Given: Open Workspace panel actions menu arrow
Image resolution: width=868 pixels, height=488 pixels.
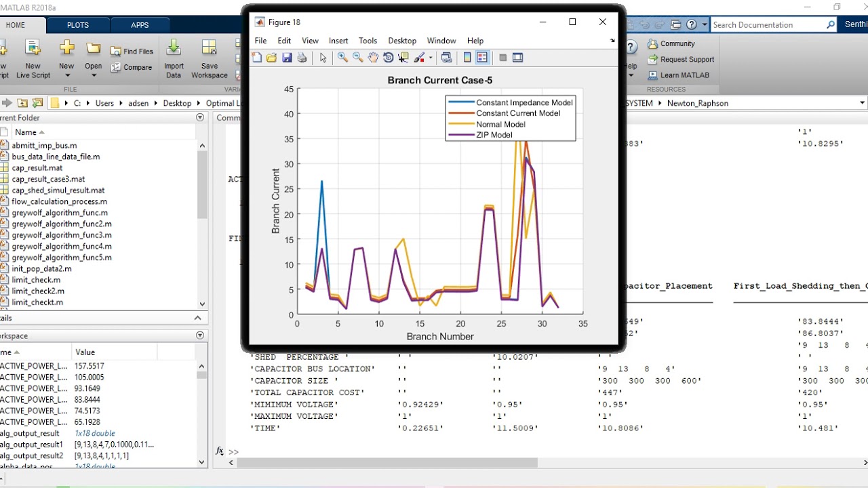Looking at the screenshot, I should pyautogui.click(x=200, y=335).
